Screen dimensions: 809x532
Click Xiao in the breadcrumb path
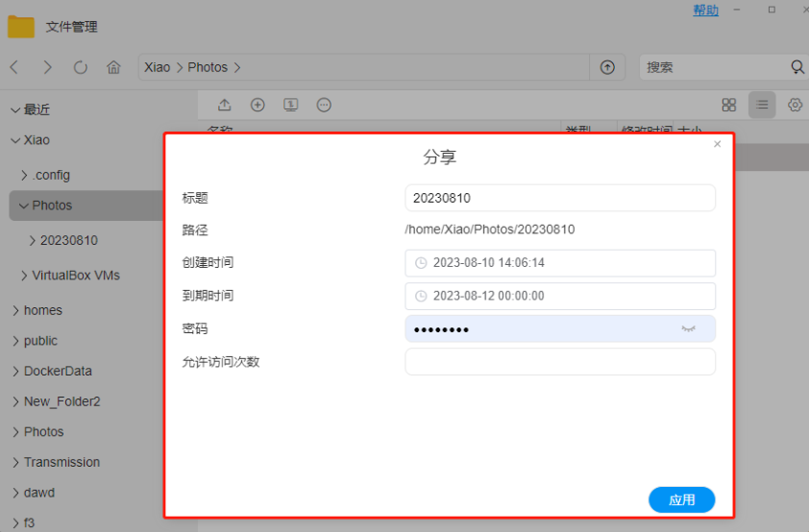[157, 67]
